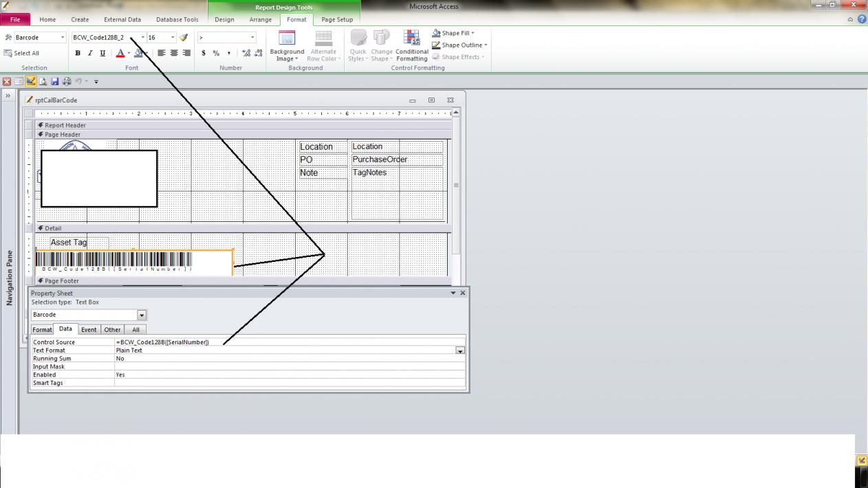868x488 pixels.
Task: Open Microsoft Access Help question icon
Action: pyautogui.click(x=862, y=19)
